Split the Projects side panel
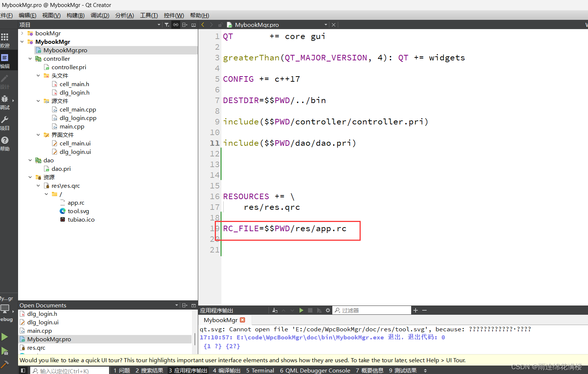The height and width of the screenshot is (374, 588). [x=185, y=25]
